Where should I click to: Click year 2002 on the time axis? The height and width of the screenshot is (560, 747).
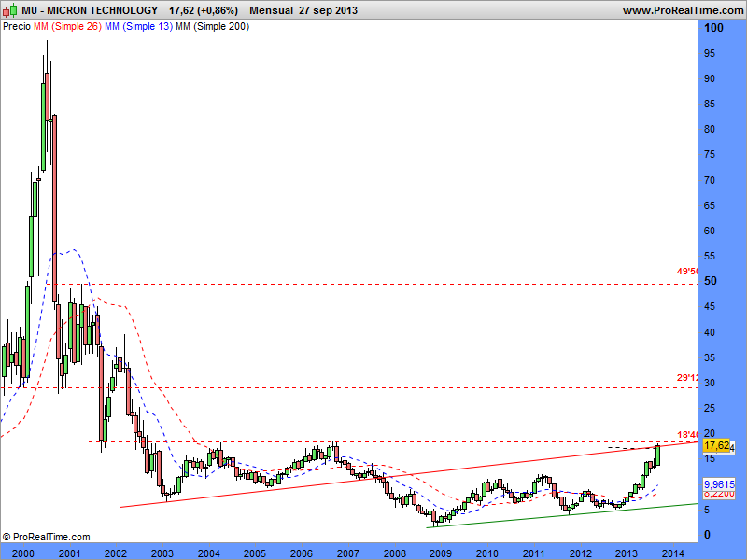(x=115, y=553)
